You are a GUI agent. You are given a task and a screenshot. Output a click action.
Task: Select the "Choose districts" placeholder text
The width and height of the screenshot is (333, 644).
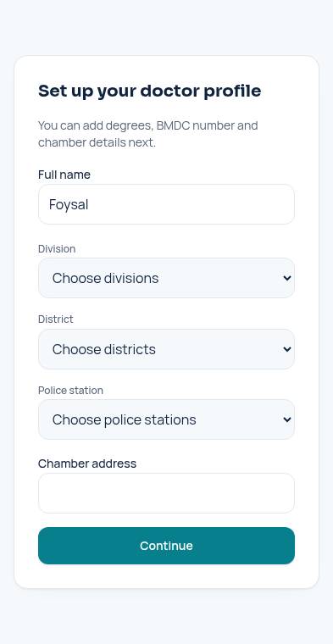point(104,349)
